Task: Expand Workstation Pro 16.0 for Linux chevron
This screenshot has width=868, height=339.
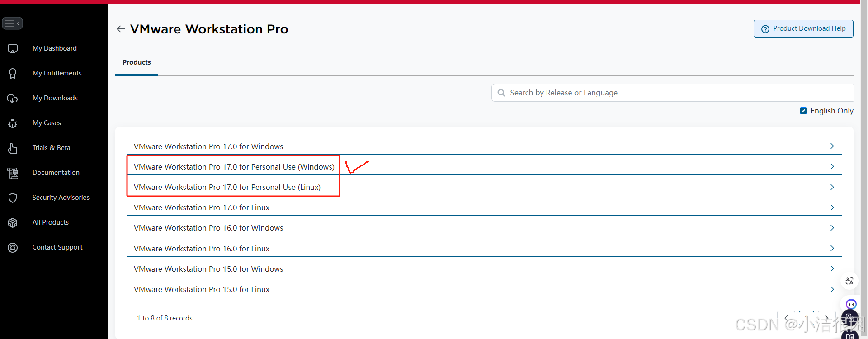Action: 832,248
